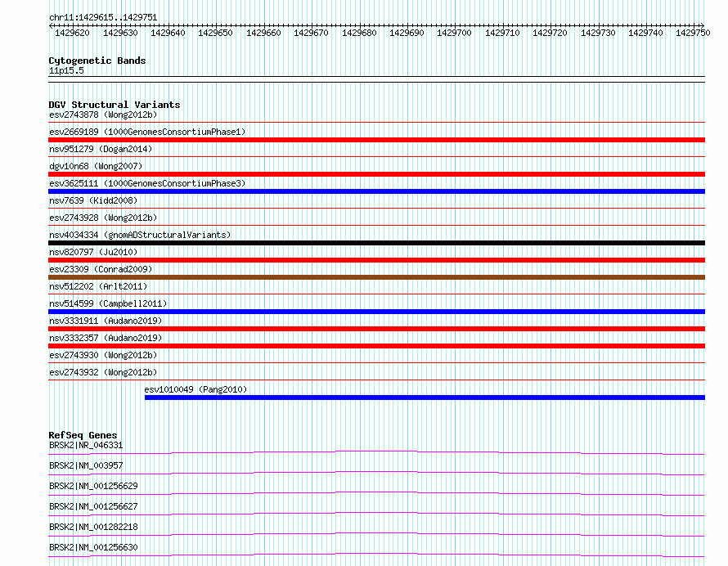728x566 pixels.
Task: Click the blue bar under esv3625111
Action: pos(376,191)
